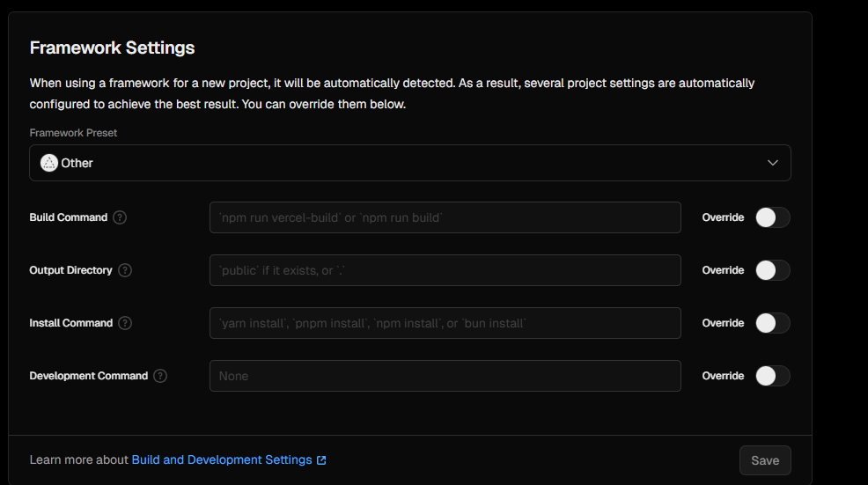Select the Install Command input field
868x485 pixels.
point(445,323)
